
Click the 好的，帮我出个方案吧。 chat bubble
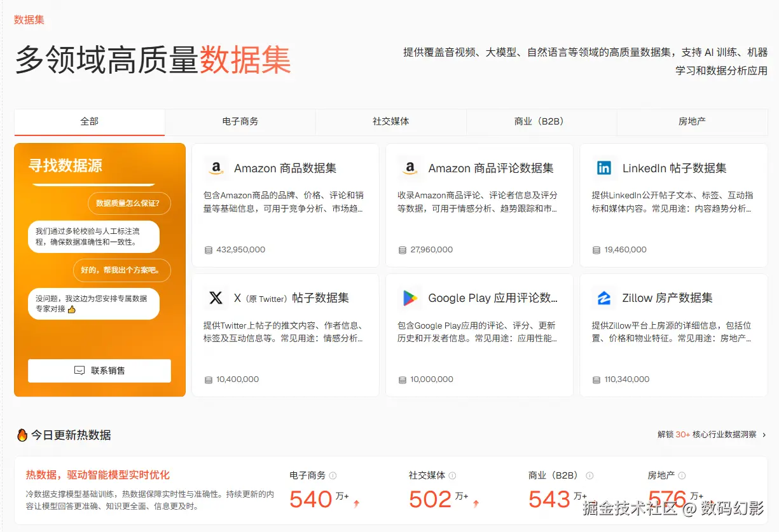(122, 270)
